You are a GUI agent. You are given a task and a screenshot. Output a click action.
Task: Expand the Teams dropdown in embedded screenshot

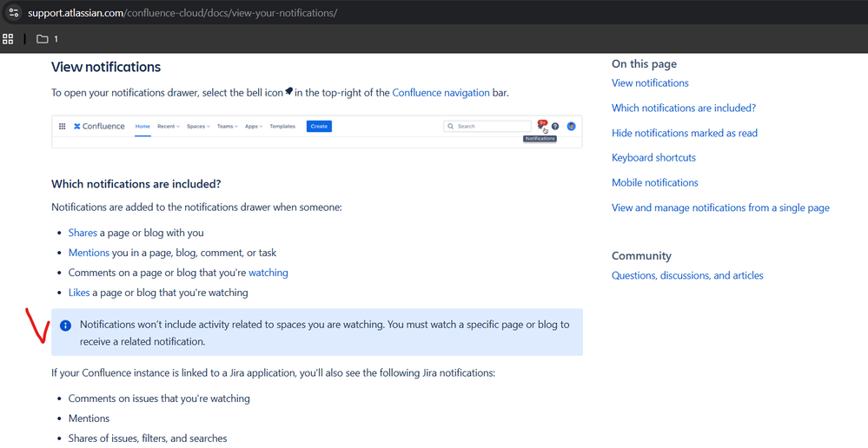pyautogui.click(x=227, y=126)
